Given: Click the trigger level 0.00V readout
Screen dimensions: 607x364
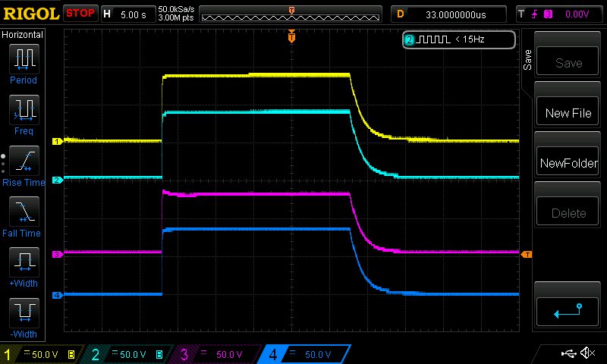Looking at the screenshot, I should pyautogui.click(x=577, y=14).
